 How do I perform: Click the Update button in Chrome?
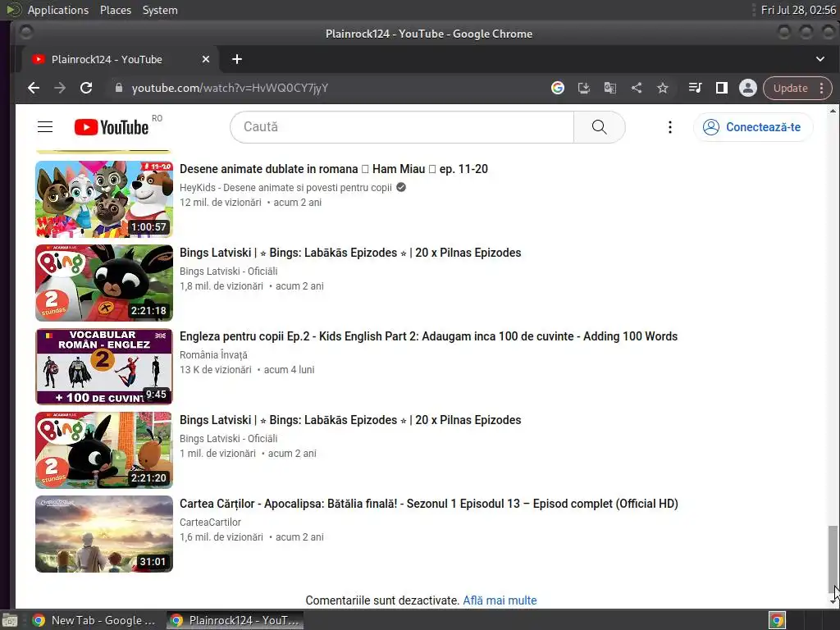point(790,89)
